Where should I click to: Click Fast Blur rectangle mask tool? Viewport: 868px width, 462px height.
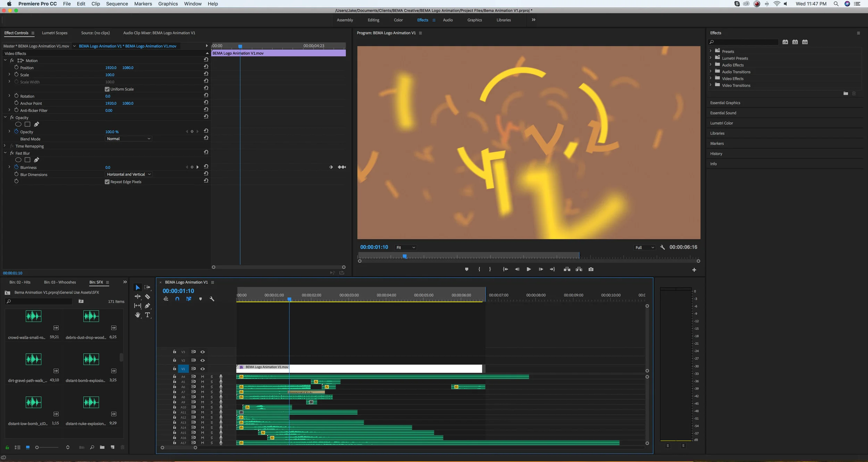[x=27, y=160]
